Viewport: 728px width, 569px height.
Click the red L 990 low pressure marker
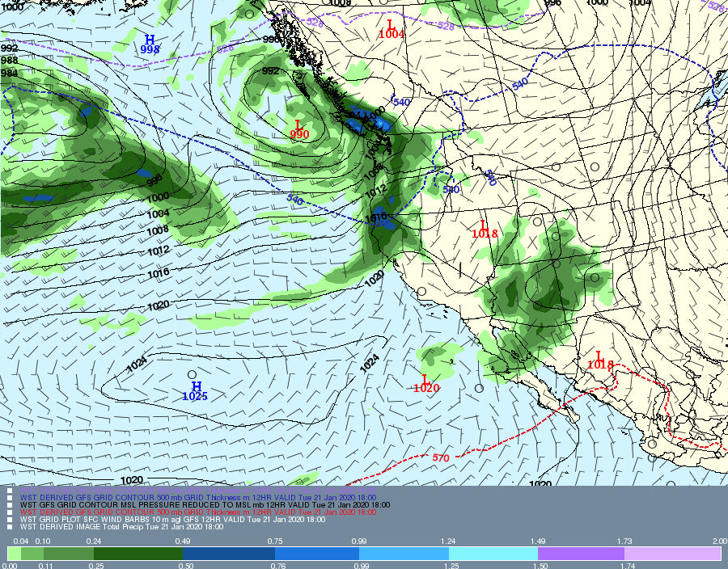(298, 129)
